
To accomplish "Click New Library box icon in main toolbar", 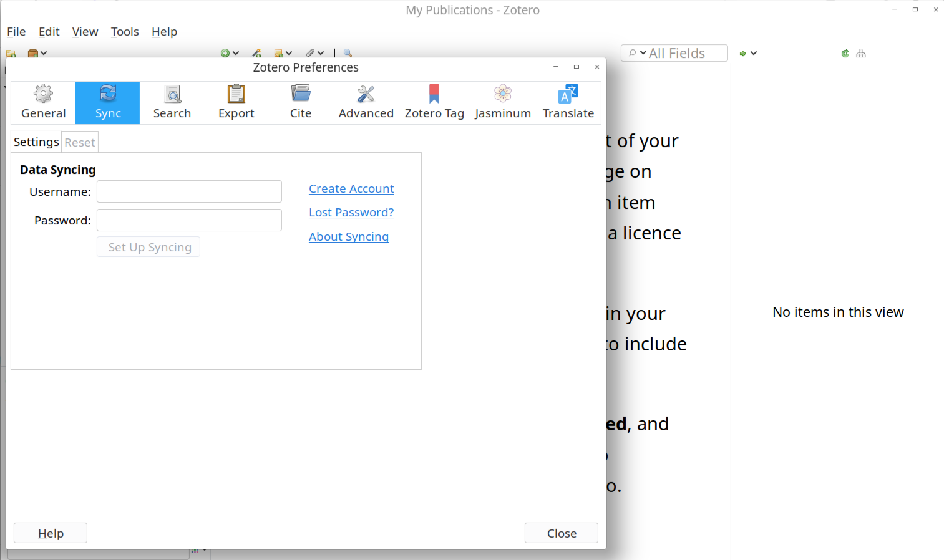I will click(33, 54).
